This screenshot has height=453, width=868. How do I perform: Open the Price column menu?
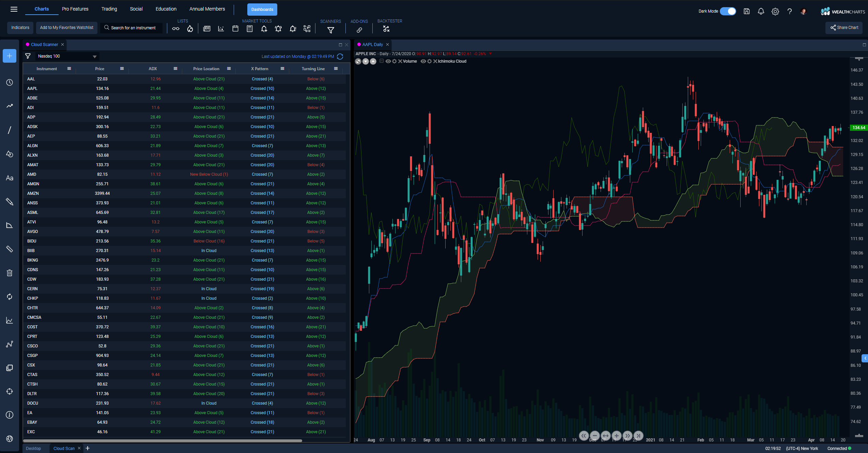click(x=122, y=68)
